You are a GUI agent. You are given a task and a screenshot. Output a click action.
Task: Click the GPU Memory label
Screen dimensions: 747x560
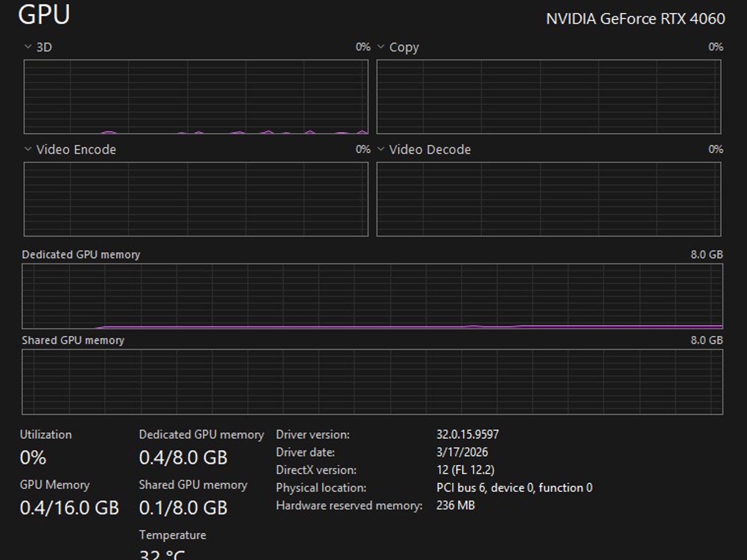click(x=55, y=485)
